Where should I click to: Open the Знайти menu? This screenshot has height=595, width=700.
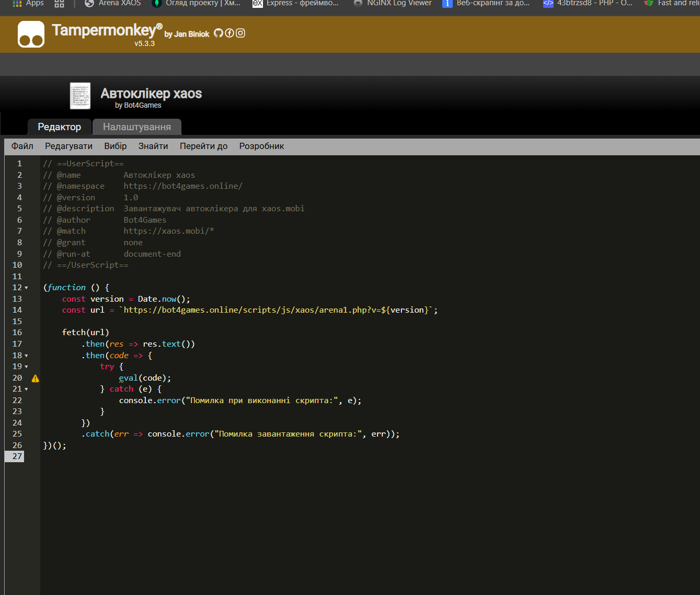[153, 146]
